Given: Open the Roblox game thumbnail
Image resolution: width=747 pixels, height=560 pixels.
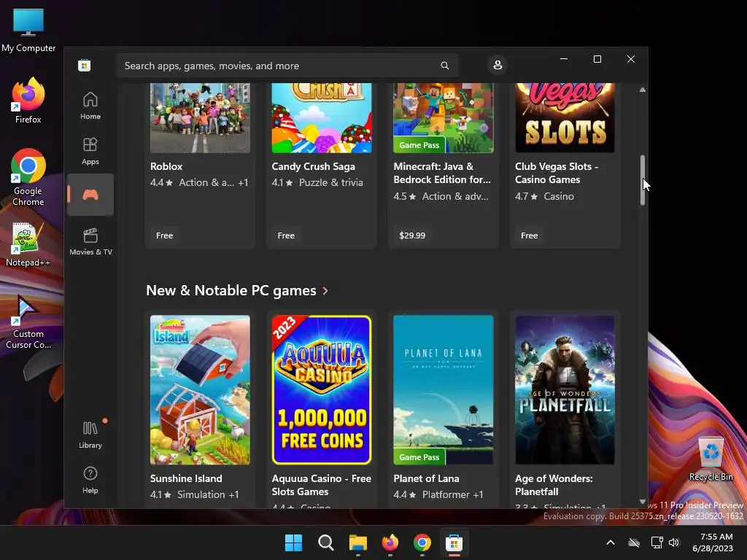Looking at the screenshot, I should 200,117.
